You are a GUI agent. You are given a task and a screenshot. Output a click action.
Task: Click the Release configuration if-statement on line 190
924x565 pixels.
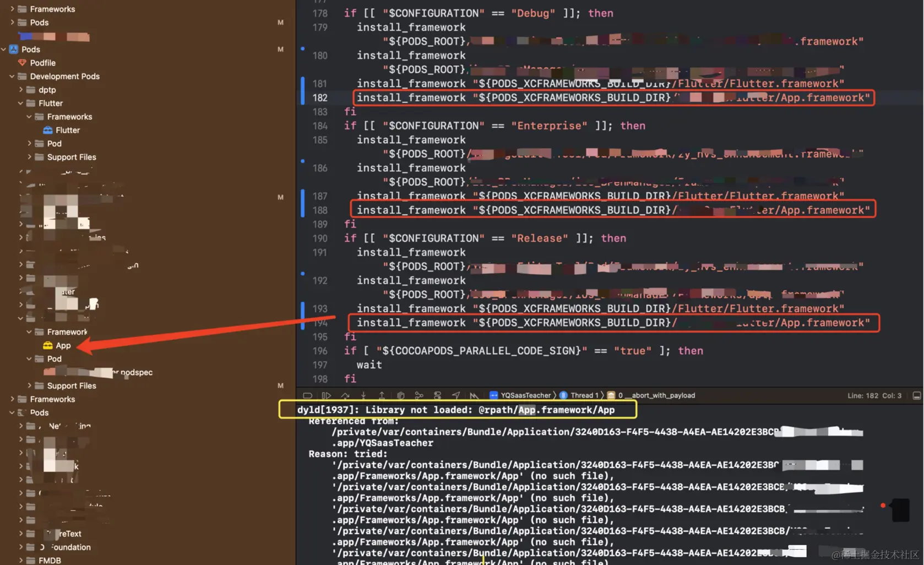[485, 238]
